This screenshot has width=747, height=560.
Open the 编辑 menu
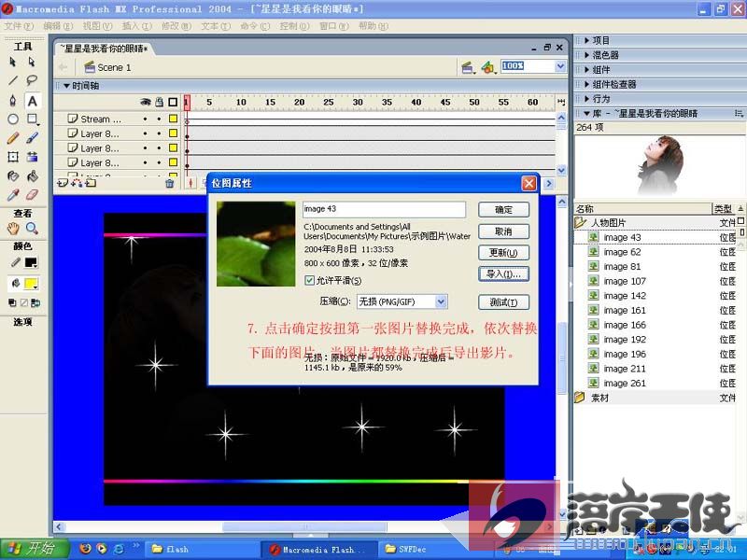point(58,26)
